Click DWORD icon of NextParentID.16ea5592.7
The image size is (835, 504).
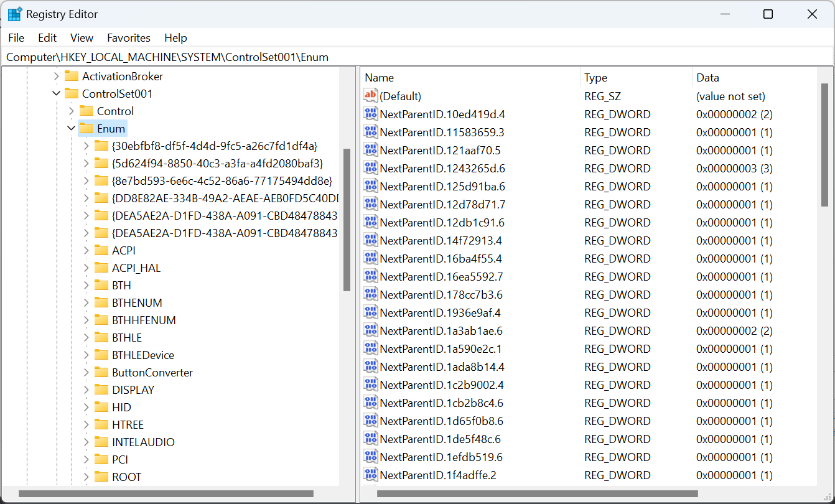(371, 276)
